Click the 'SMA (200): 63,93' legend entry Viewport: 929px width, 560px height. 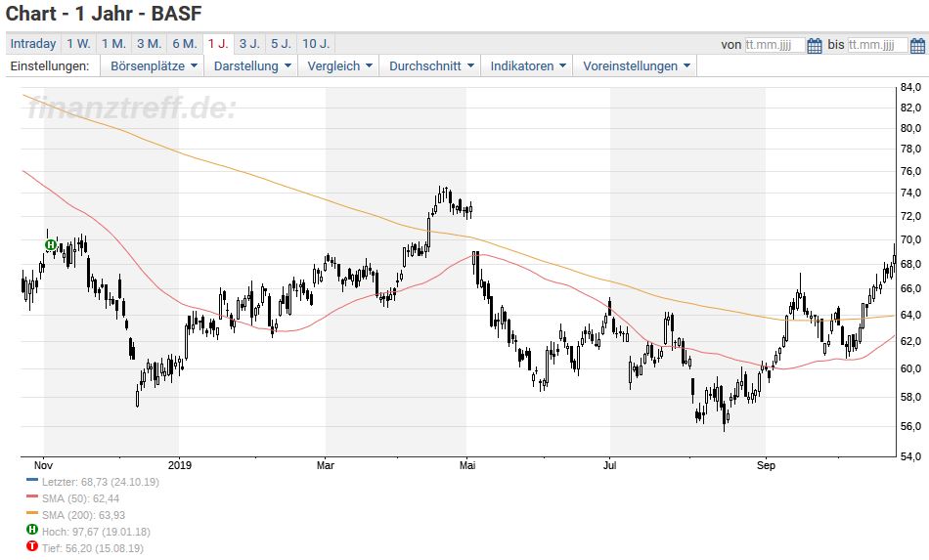pos(83,515)
